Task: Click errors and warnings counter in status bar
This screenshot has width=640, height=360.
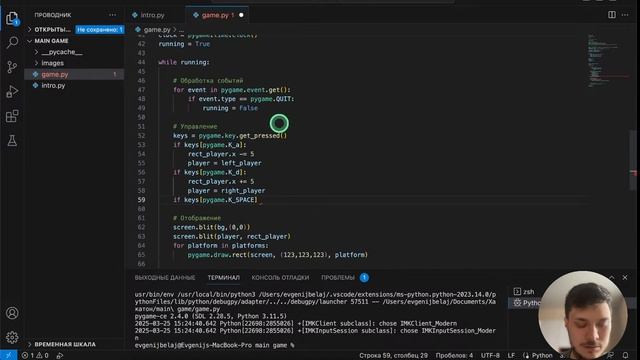Action: click(x=35, y=356)
